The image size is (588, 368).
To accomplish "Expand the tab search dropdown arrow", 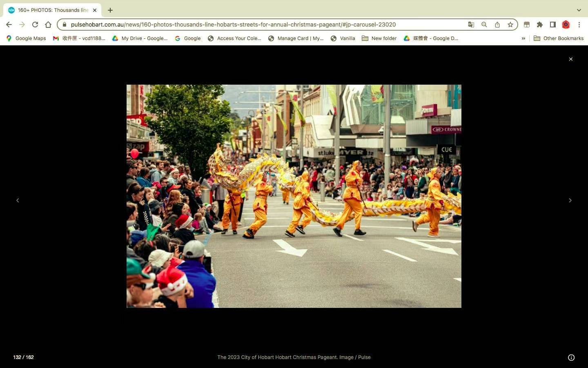I will 579,10.
